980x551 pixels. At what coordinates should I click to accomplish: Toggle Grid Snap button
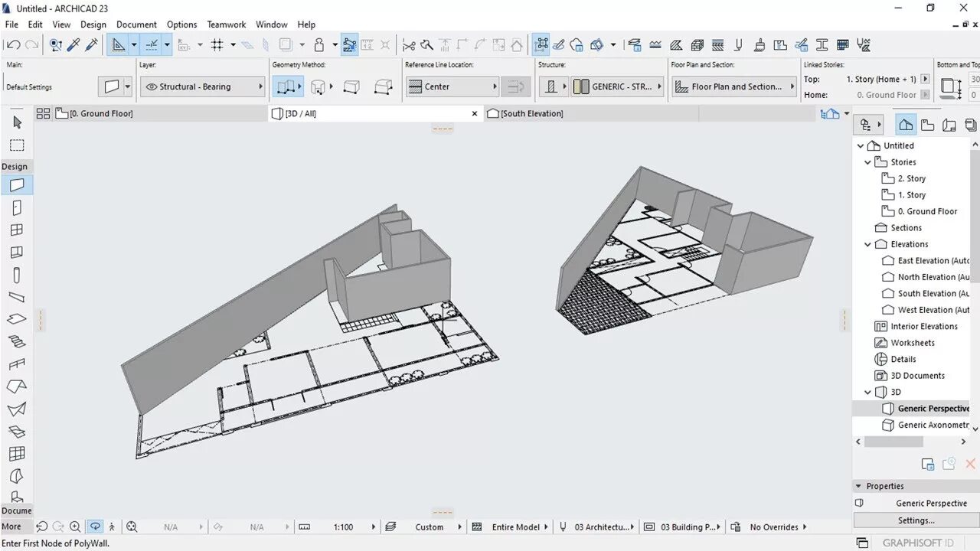[x=217, y=45]
